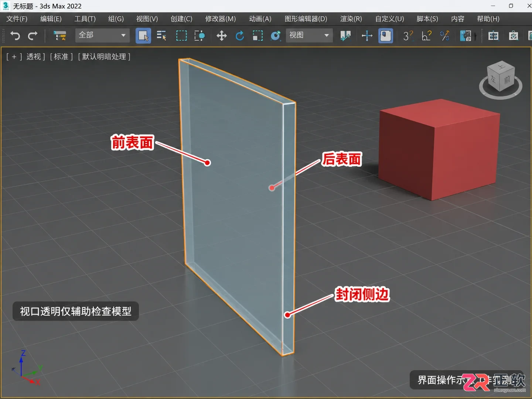Open the 自定义(U) menu
Image resolution: width=532 pixels, height=399 pixels.
click(389, 19)
